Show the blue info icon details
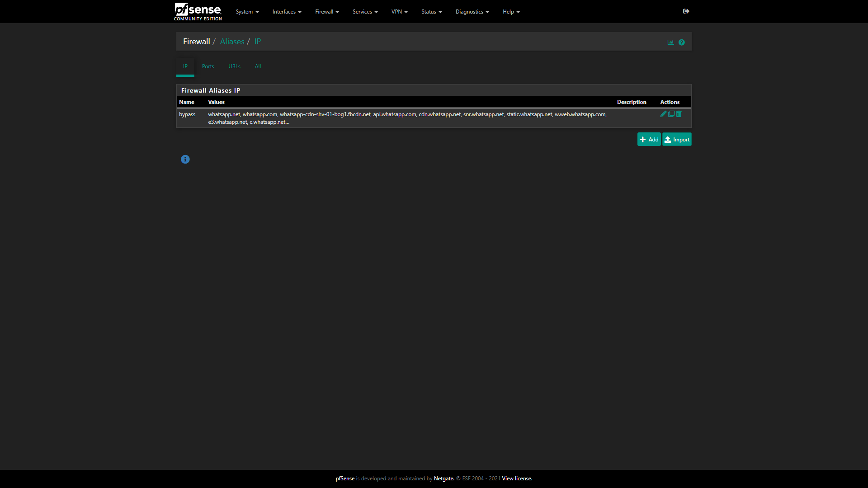 pos(185,160)
